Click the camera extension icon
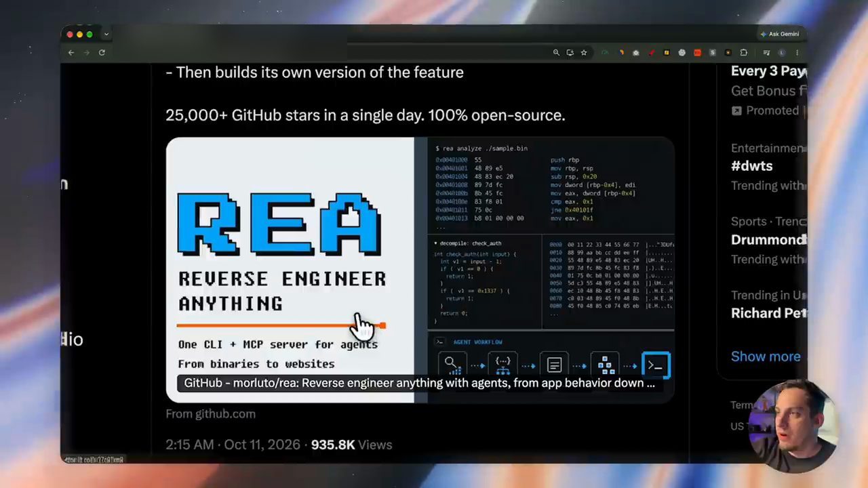 tap(636, 53)
